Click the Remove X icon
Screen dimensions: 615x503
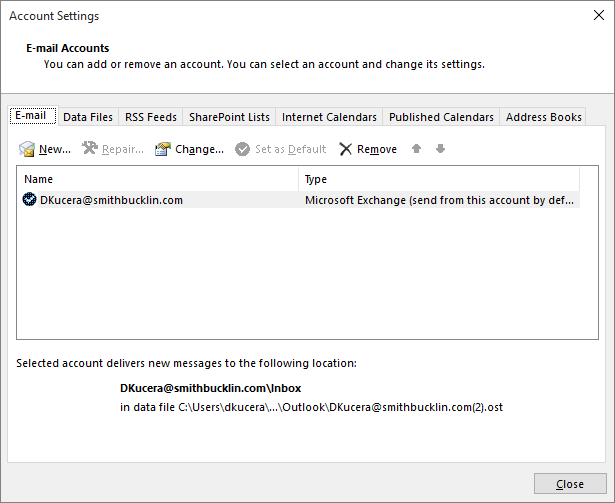click(346, 149)
